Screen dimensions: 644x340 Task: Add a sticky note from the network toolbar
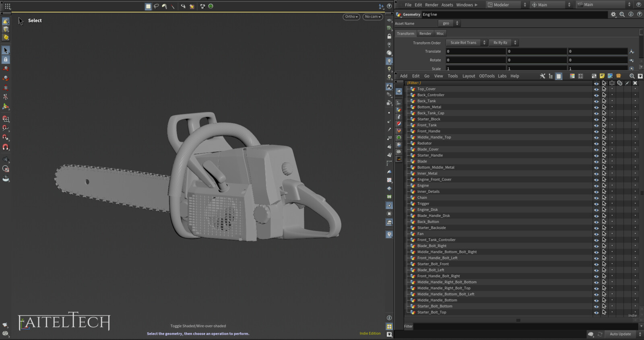click(x=602, y=76)
